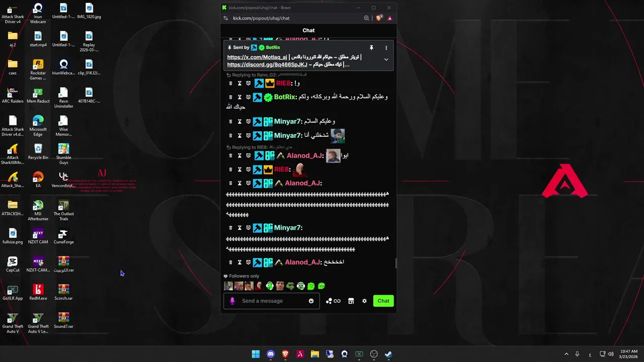The height and width of the screenshot is (362, 644).
Task: Trash icon on Minyar7's "شدخلني أنا" message
Action: 230,136
